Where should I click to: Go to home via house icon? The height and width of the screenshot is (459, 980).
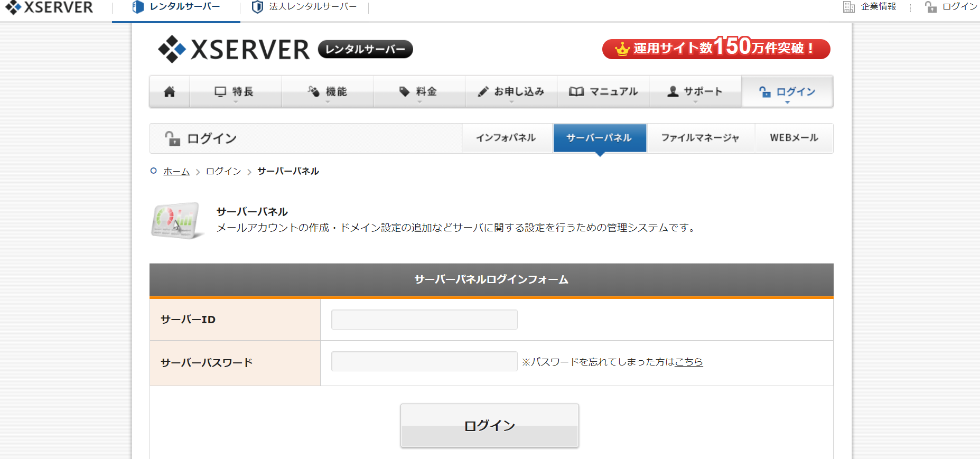170,92
